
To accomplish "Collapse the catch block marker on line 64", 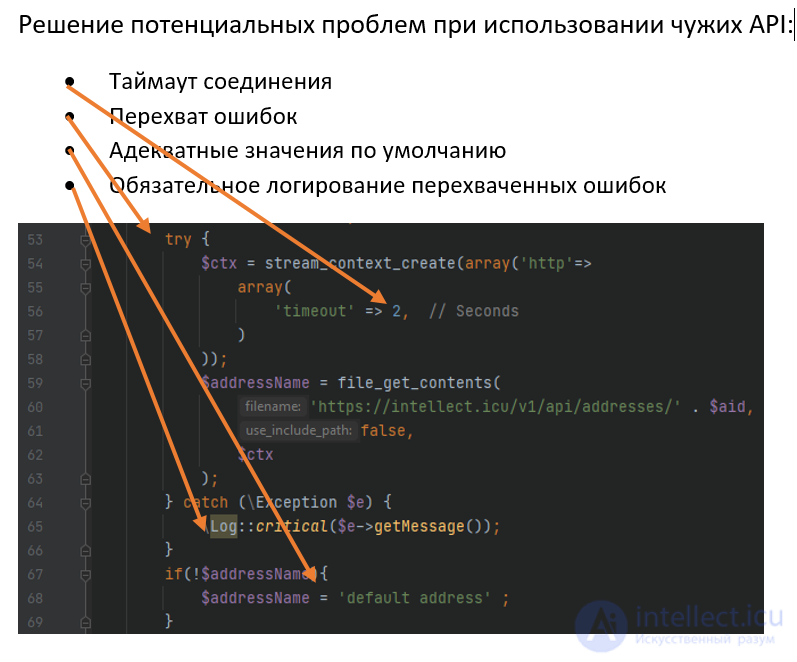I will click(85, 502).
